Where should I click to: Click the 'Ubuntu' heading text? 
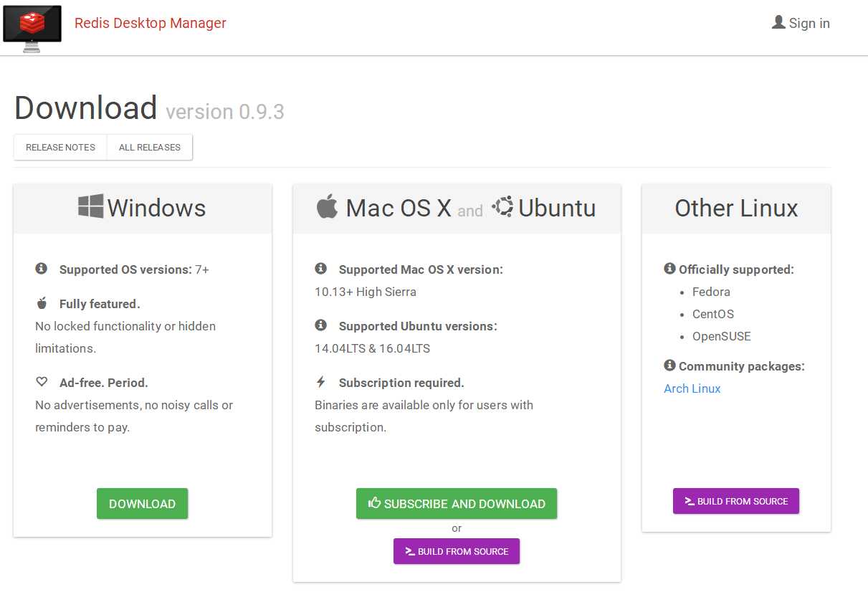pos(557,208)
